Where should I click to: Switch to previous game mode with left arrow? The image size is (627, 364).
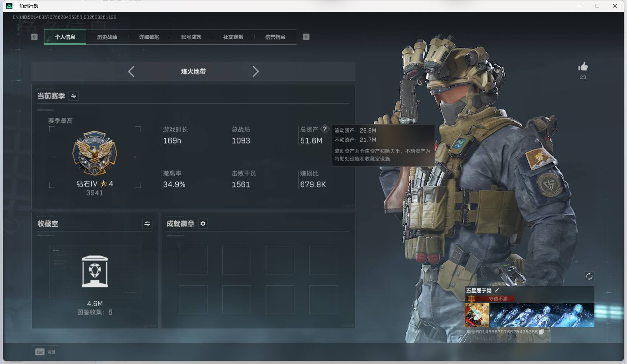point(131,71)
